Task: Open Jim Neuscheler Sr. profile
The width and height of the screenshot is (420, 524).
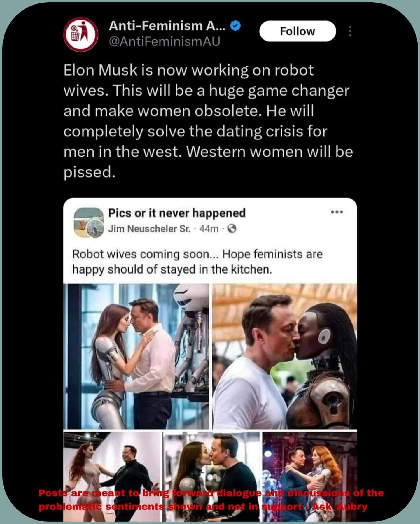Action: 149,229
